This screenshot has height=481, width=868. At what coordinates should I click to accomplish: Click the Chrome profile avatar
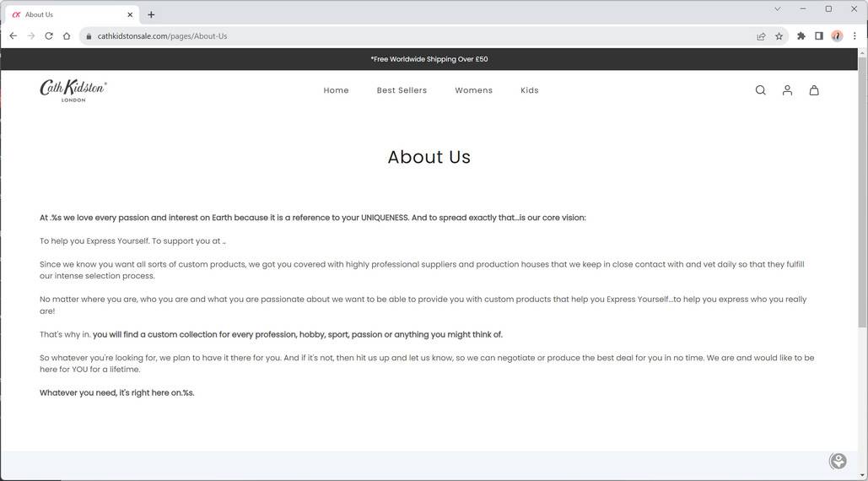click(x=837, y=36)
